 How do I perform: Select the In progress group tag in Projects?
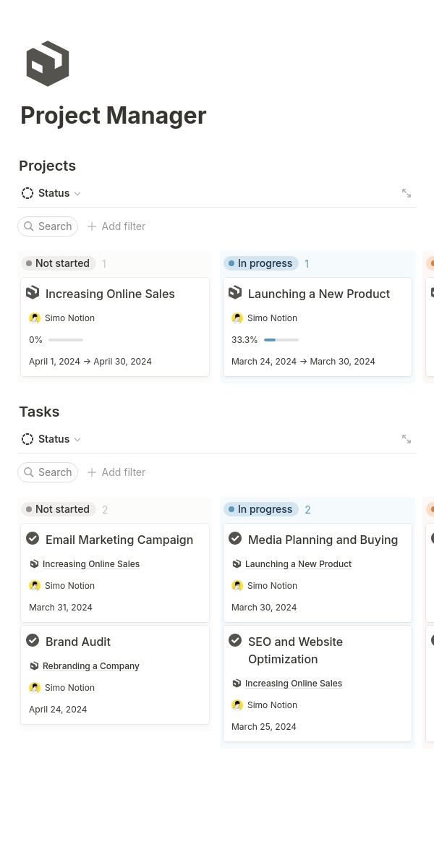(260, 263)
